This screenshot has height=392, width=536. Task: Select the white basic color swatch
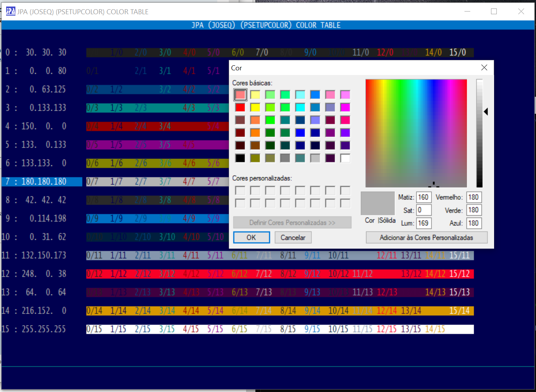coord(345,158)
